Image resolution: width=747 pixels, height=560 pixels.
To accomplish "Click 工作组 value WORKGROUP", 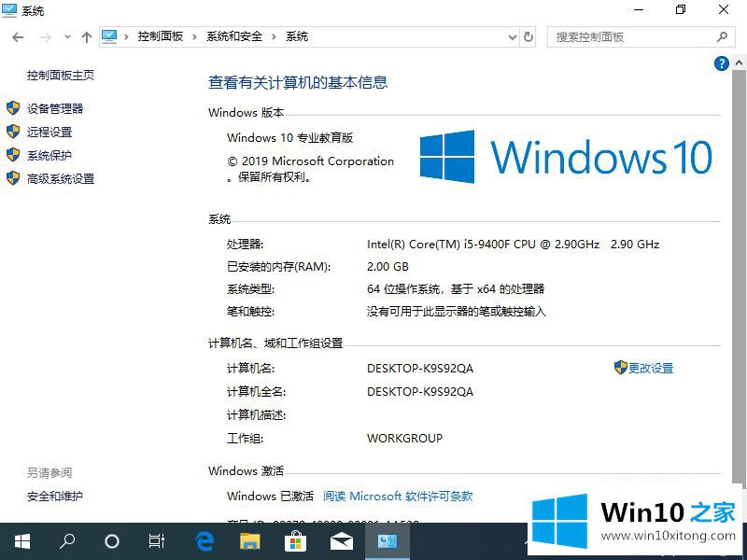I will (x=404, y=438).
